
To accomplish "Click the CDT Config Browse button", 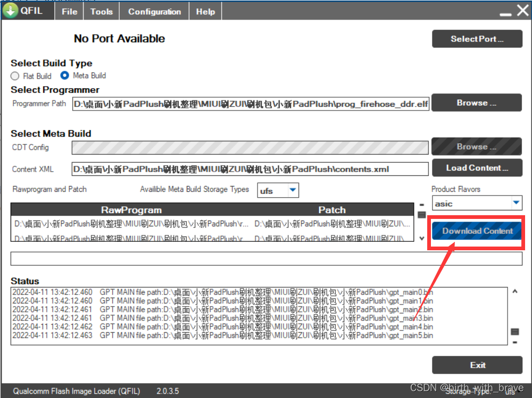I will tap(477, 147).
